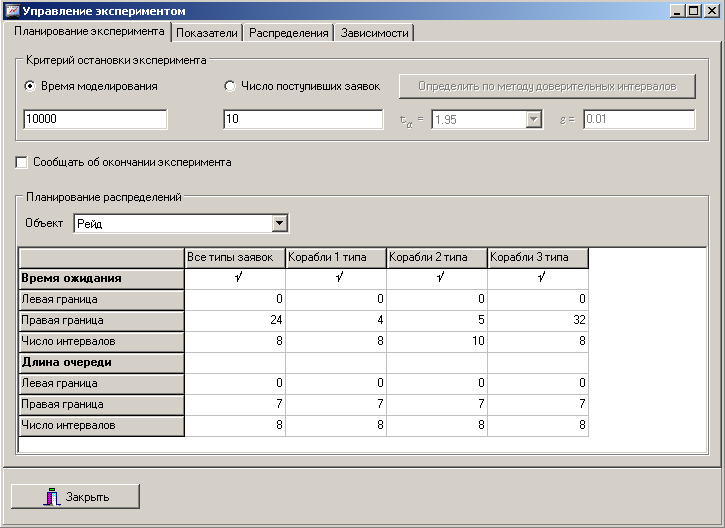The image size is (725, 528).
Task: Click the Корабли 3 типа column header
Action: [538, 258]
